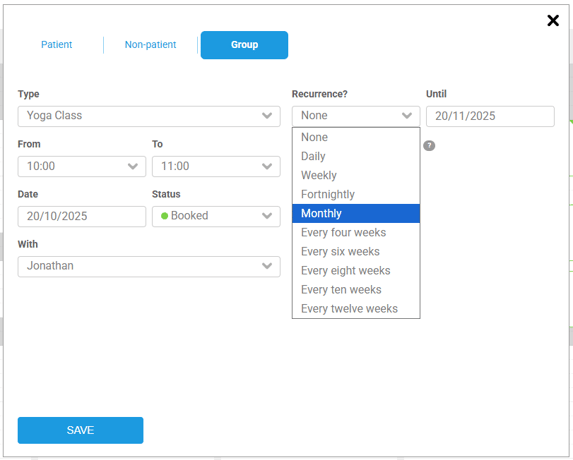Click the SAVE button
This screenshot has height=460, width=573.
(80, 430)
